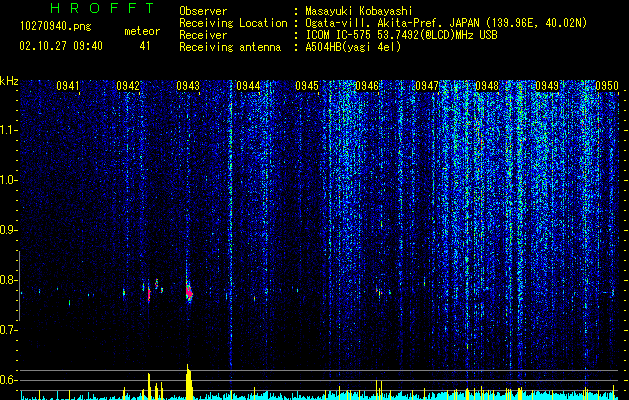Click the tallest yellow intensity bar near 0943
The width and height of the screenshot is (629, 400).
[187, 381]
